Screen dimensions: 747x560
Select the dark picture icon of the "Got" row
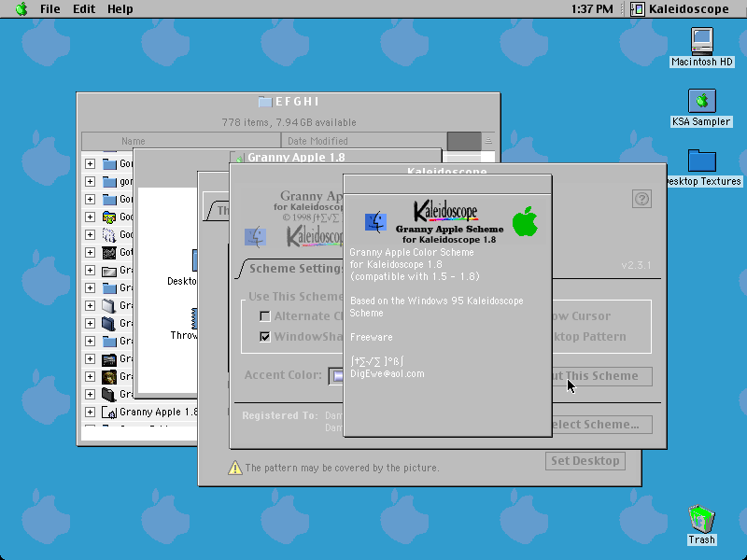pyautogui.click(x=109, y=252)
